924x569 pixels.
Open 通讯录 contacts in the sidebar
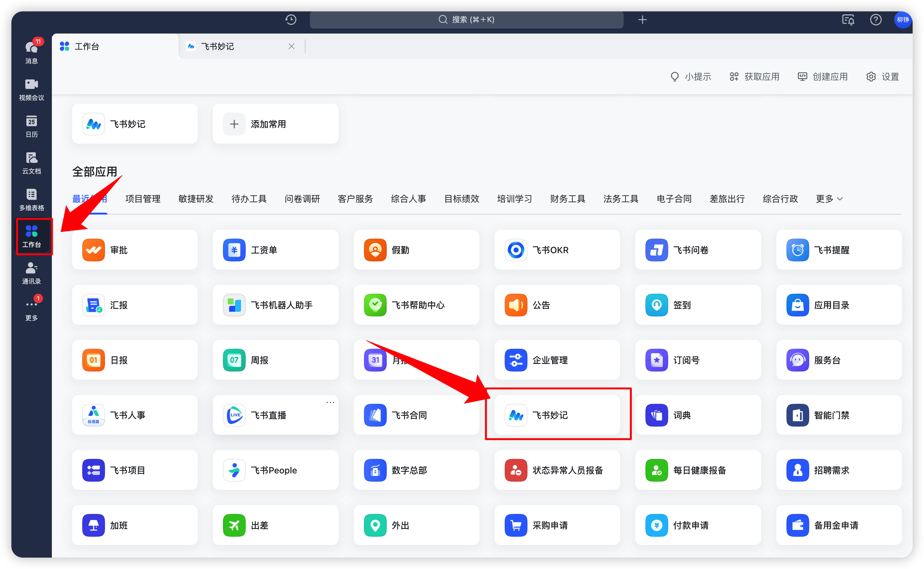click(32, 273)
